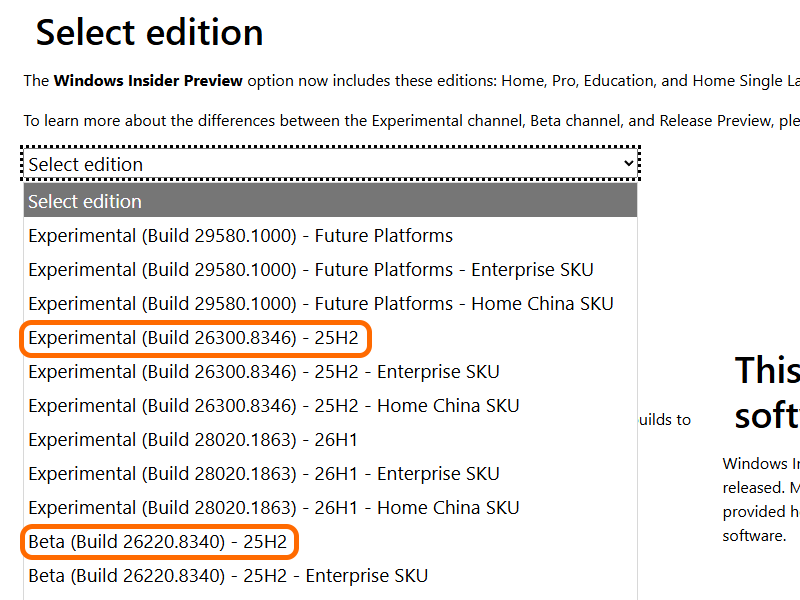Choose Experimental Build 28020.1863 26H1 option
Screen dimensions: 800x600
click(330, 440)
